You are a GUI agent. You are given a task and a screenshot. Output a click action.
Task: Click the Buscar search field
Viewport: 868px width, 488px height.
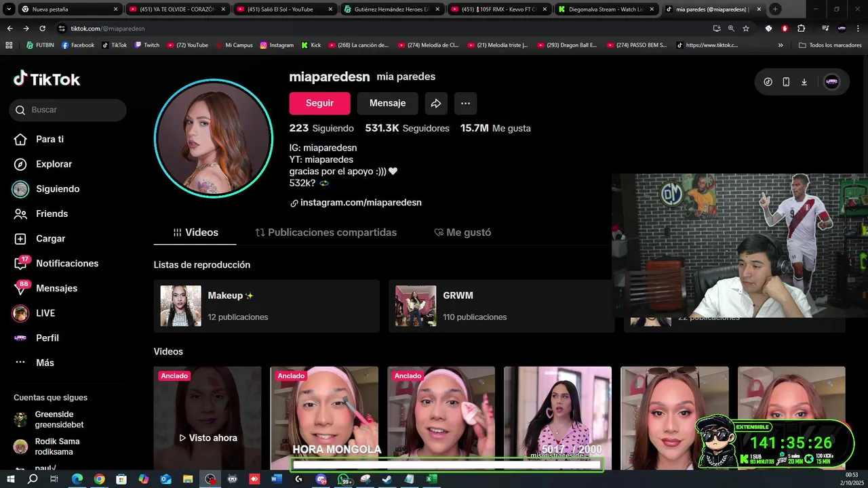[68, 110]
